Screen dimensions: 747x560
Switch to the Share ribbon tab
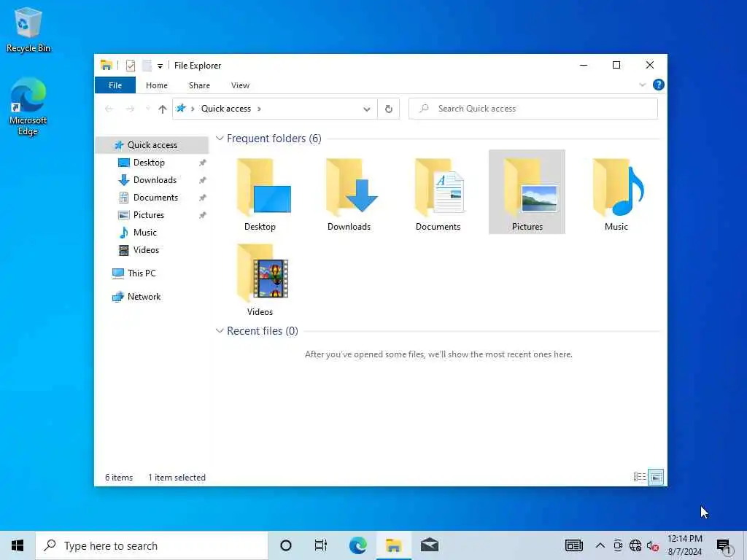pos(199,85)
